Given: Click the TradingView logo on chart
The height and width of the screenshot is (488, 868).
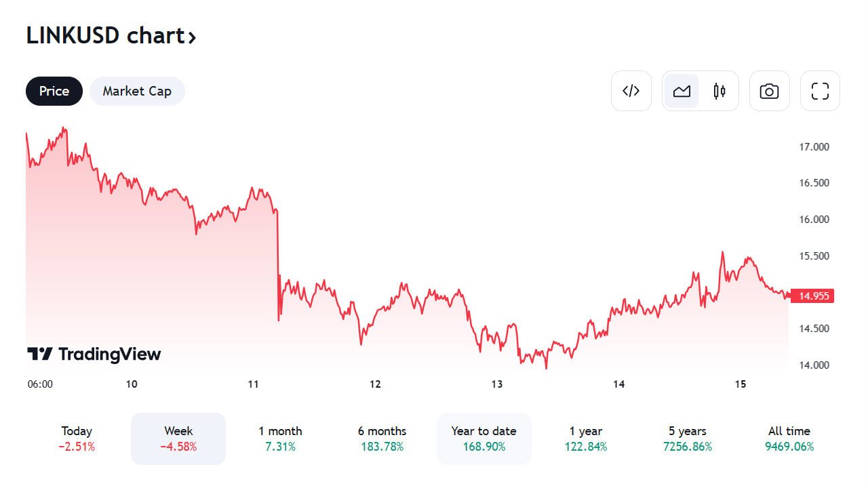Looking at the screenshot, I should tap(94, 354).
